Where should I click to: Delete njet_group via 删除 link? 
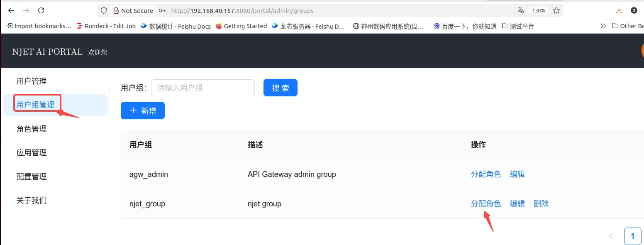pyautogui.click(x=541, y=203)
